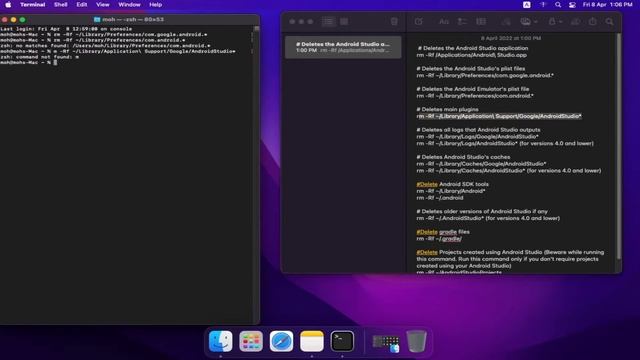
Task: Insert a table in the note
Action: pyautogui.click(x=481, y=22)
